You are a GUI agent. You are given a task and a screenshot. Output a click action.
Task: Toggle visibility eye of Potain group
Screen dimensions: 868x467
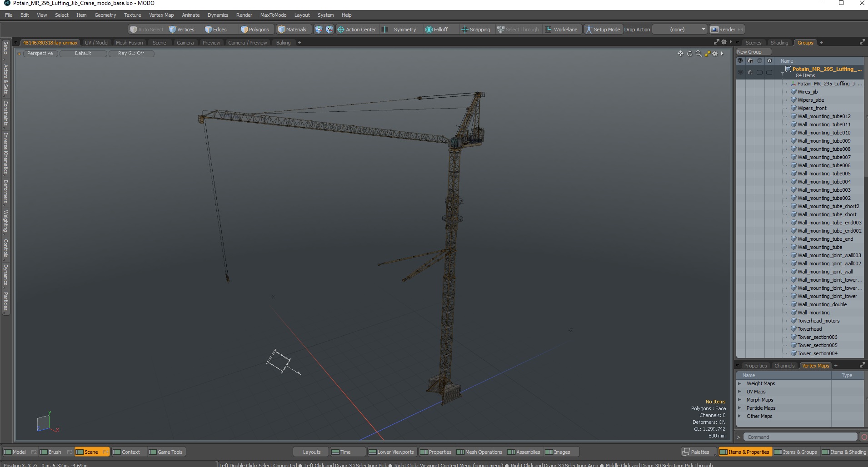pos(740,72)
